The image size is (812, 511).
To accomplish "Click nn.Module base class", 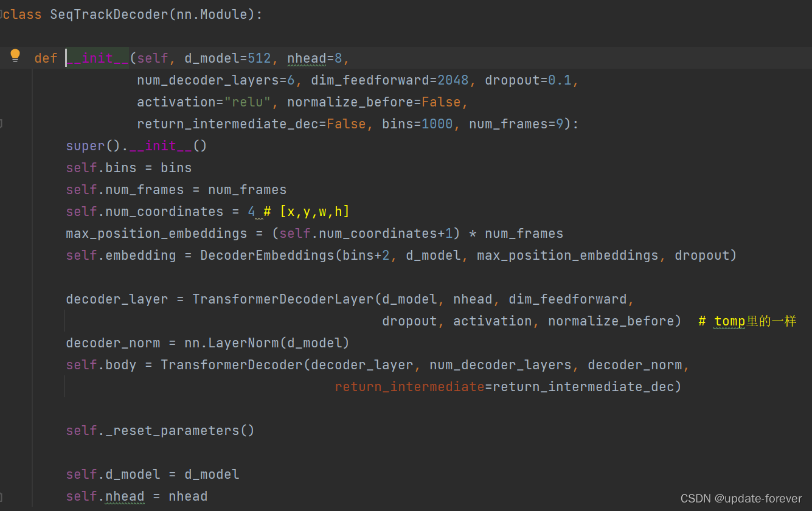I will point(212,15).
